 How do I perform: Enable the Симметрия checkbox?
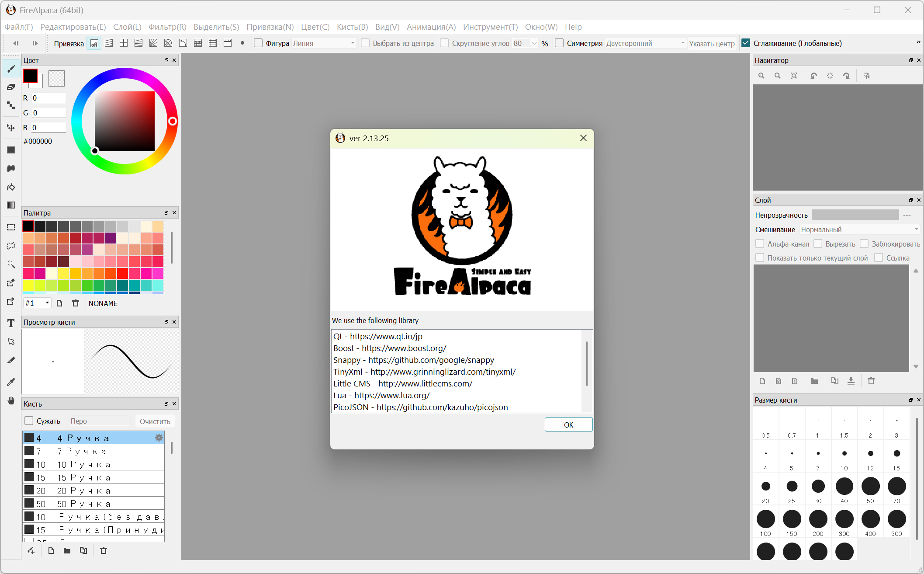coord(559,43)
